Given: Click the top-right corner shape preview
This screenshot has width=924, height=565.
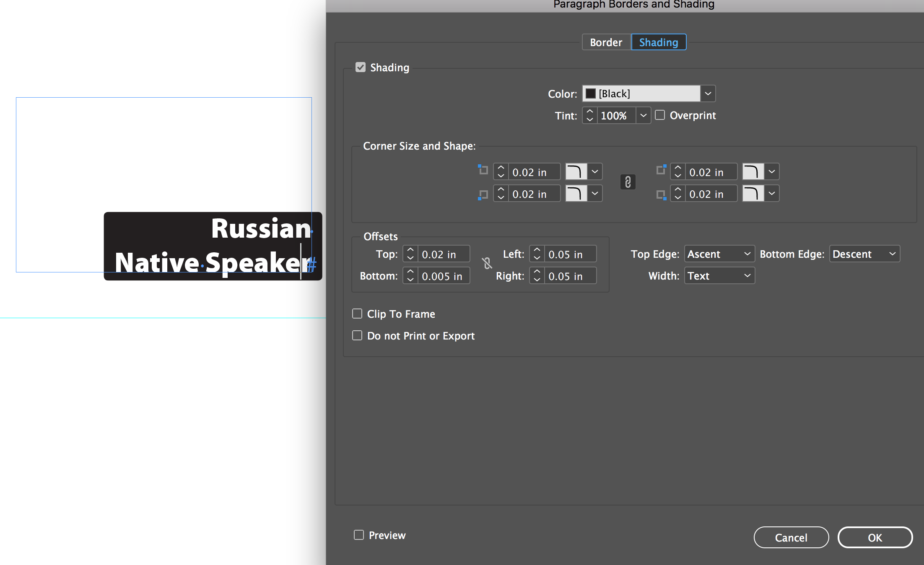Looking at the screenshot, I should (x=753, y=172).
